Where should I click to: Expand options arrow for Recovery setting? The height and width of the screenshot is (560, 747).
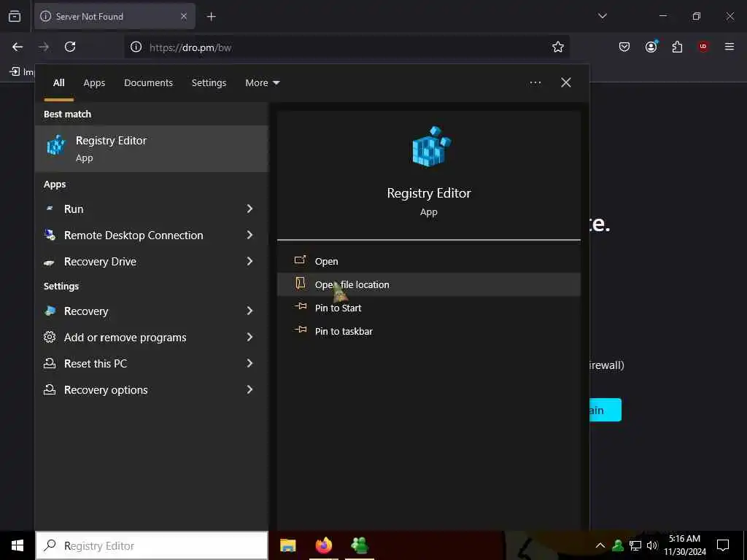[249, 311]
